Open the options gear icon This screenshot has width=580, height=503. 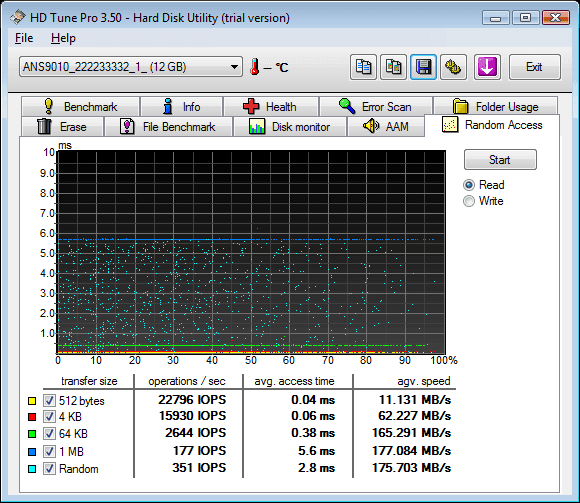click(453, 67)
